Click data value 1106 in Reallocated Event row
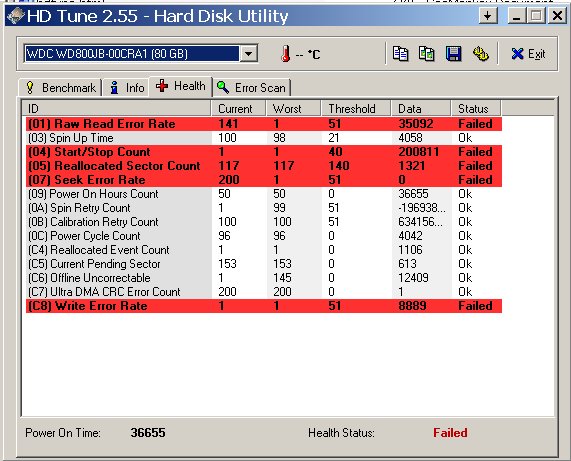Viewport: 571px width, 461px height. coord(410,250)
